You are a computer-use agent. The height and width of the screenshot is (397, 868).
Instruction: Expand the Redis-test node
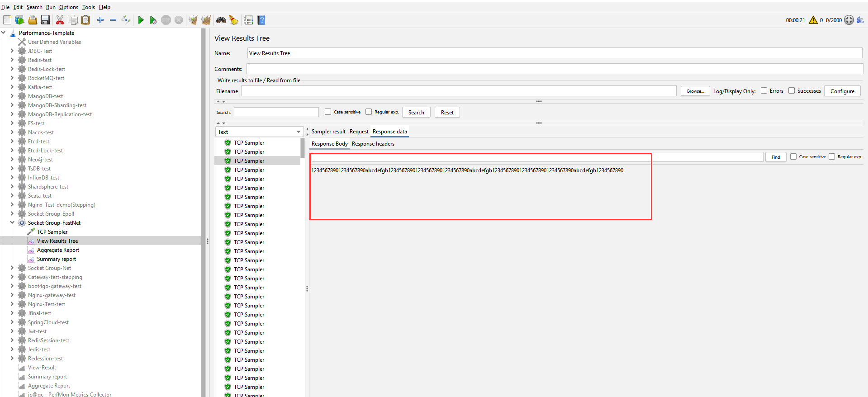12,60
